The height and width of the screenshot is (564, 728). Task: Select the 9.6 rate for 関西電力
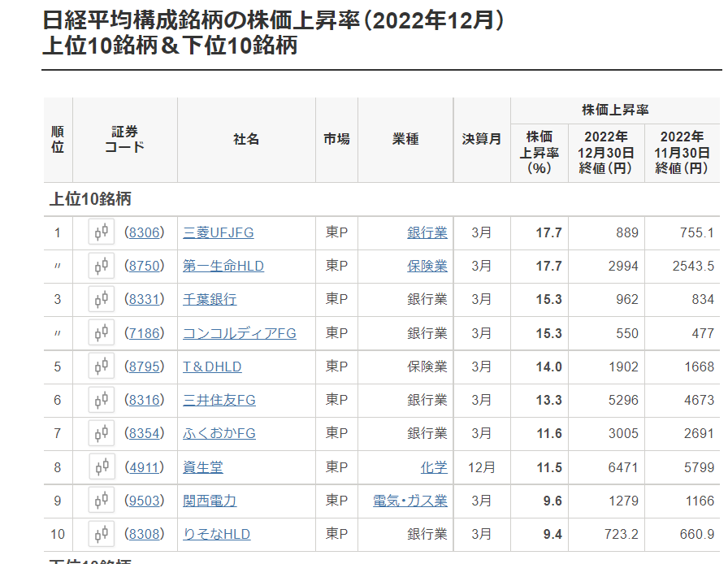coord(552,501)
